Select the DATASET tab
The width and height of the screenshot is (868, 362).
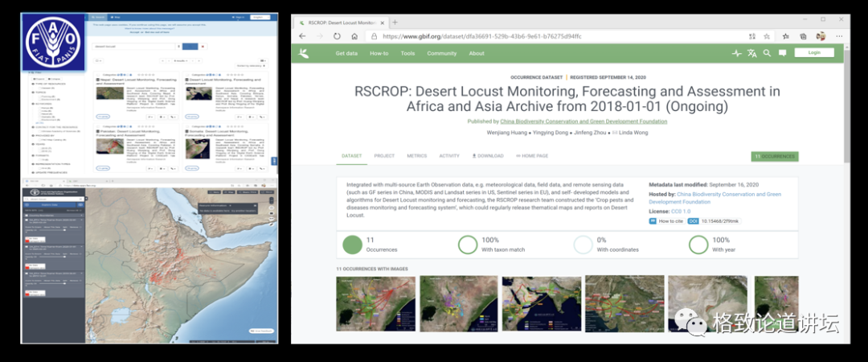click(351, 156)
